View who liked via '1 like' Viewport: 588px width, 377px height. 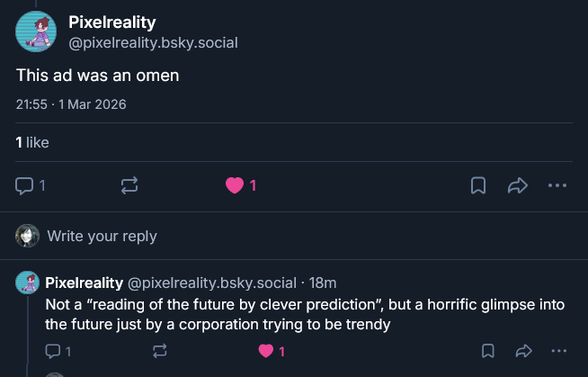click(x=32, y=142)
